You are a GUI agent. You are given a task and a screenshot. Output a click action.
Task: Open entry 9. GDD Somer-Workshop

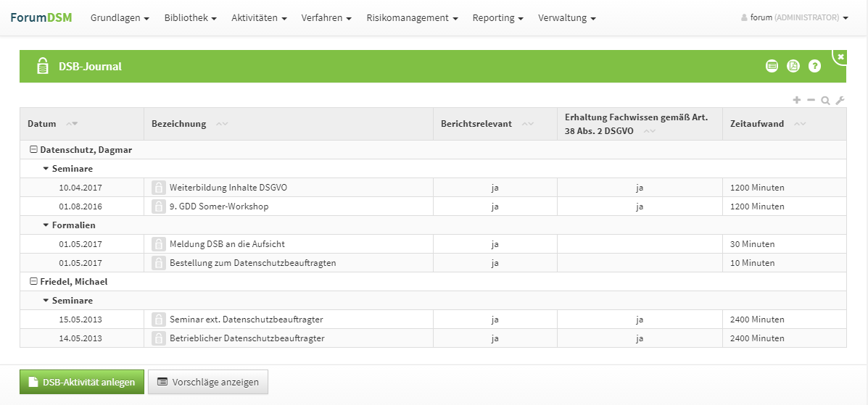pyautogui.click(x=219, y=206)
